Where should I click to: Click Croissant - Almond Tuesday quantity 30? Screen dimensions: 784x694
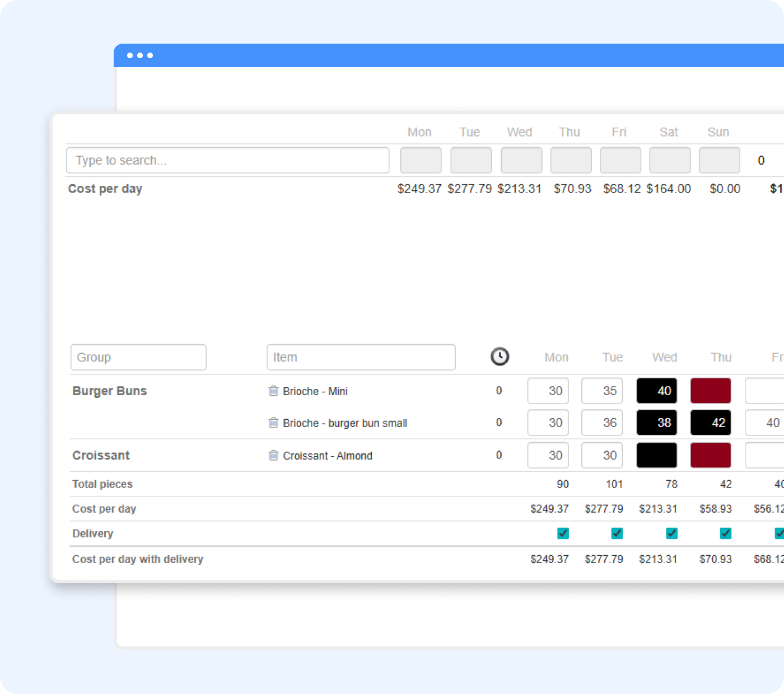click(x=602, y=455)
